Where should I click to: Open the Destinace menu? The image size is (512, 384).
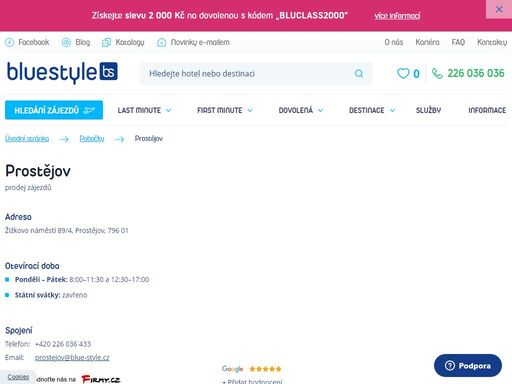point(367,110)
